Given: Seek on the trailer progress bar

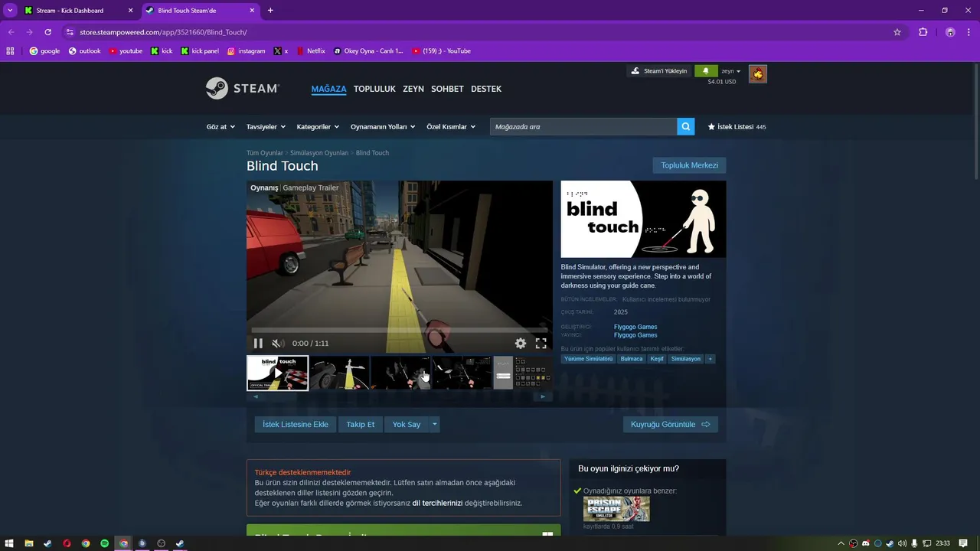Looking at the screenshot, I should point(399,331).
